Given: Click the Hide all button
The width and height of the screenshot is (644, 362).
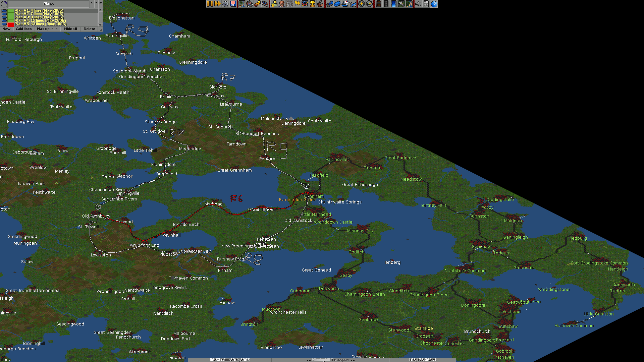Looking at the screenshot, I should click(x=70, y=29).
